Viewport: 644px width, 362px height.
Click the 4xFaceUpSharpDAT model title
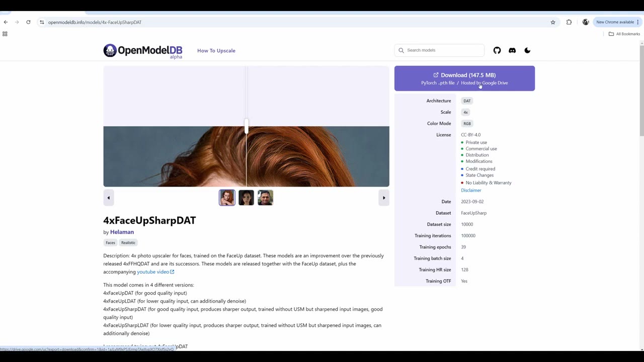click(149, 220)
